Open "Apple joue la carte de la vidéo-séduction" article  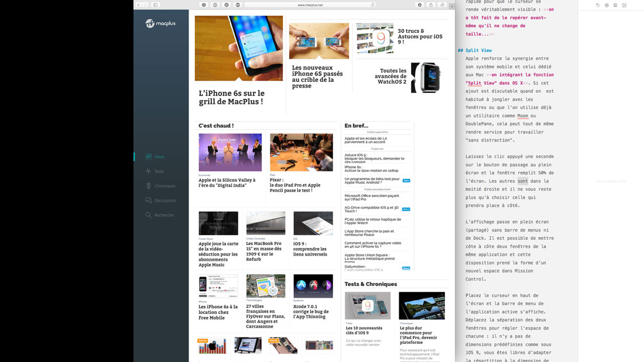(218, 254)
